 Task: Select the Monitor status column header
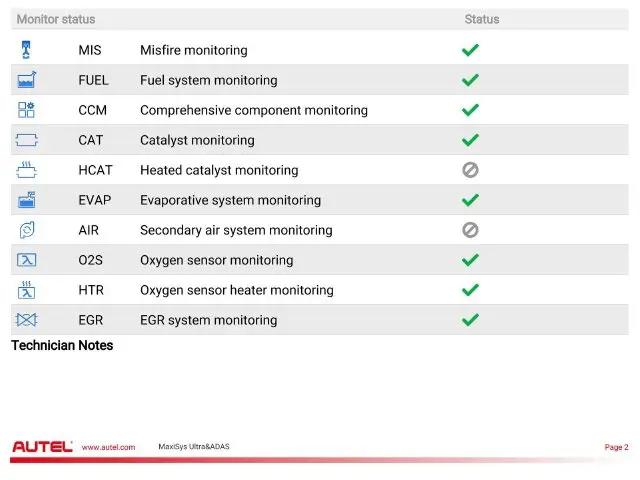coord(56,19)
